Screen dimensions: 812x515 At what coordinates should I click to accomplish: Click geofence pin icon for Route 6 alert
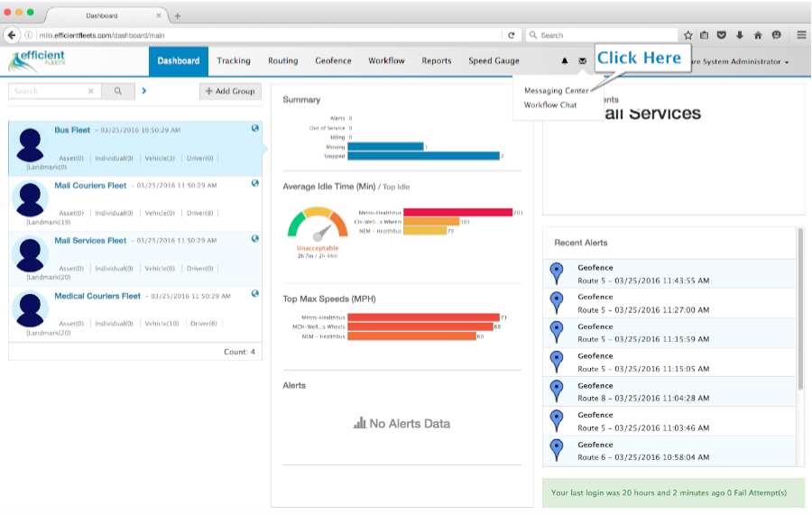pyautogui.click(x=557, y=450)
